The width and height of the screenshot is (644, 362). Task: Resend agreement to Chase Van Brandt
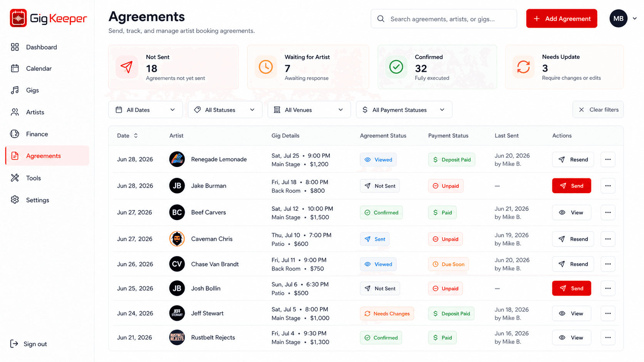[x=573, y=264]
